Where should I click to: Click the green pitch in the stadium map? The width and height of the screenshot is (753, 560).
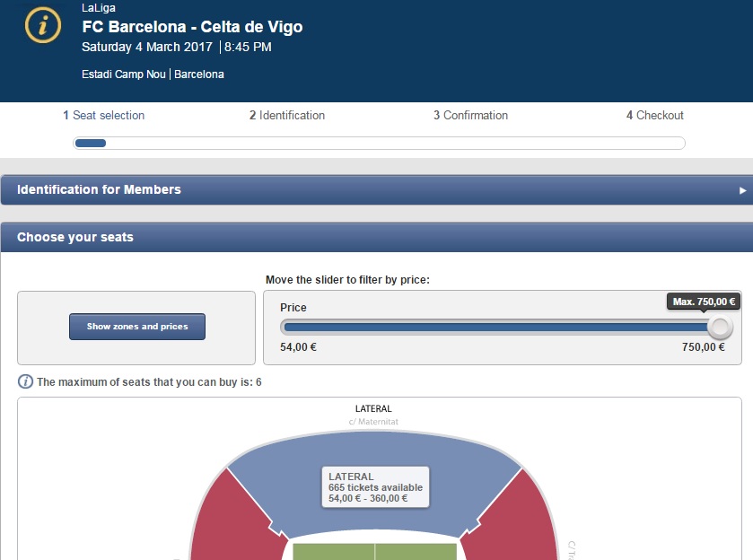[x=375, y=550]
